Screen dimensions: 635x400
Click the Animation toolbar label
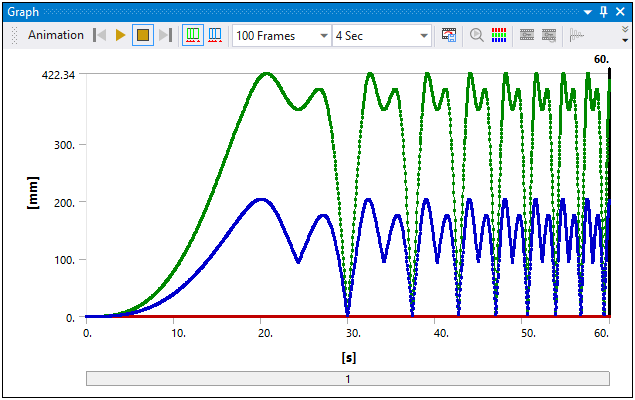tap(56, 35)
